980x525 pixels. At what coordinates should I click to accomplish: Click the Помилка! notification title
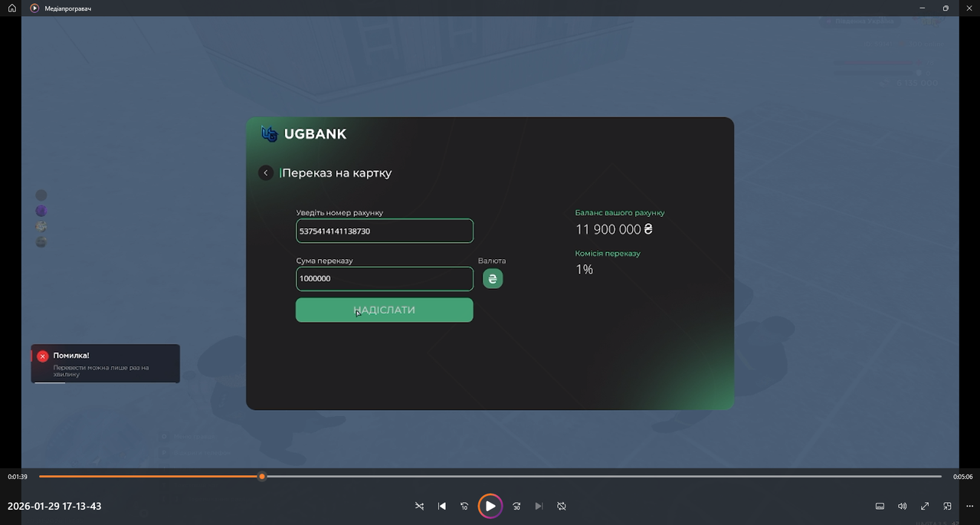pos(71,356)
